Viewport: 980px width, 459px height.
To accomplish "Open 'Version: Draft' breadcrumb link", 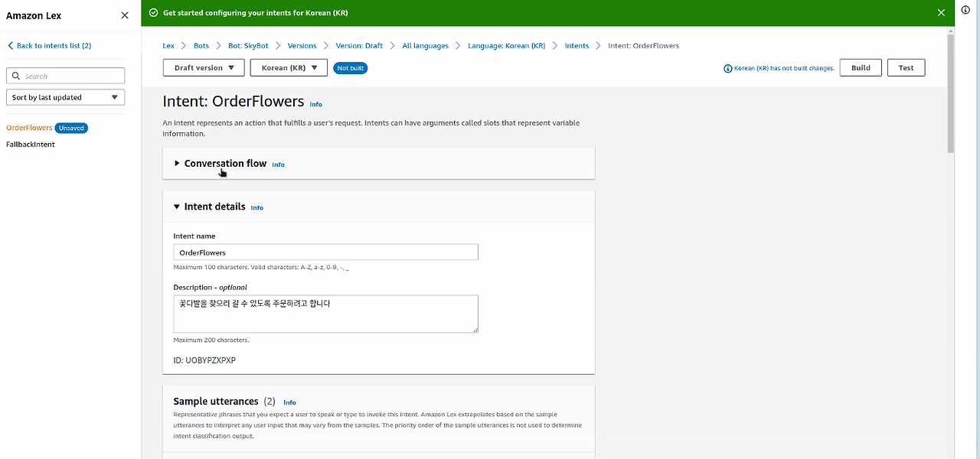I will click(x=359, y=46).
